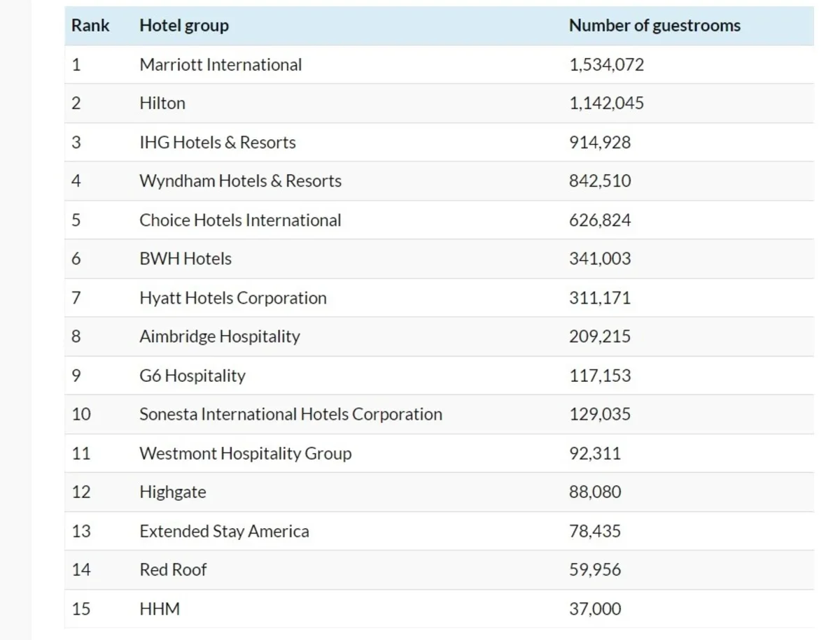840x640 pixels.
Task: Click the Number of guestrooms header
Action: 654,26
